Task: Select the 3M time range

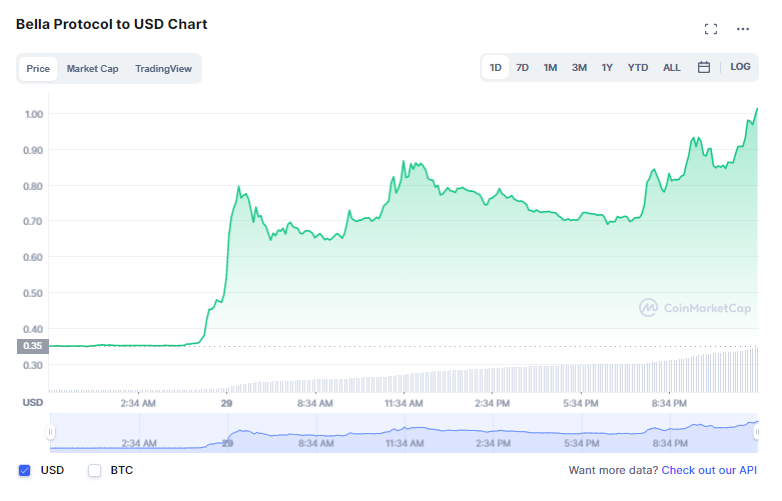Action: tap(579, 67)
